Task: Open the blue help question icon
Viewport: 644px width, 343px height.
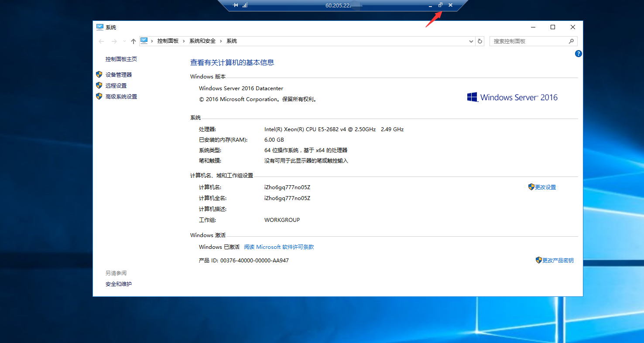Action: 579,54
